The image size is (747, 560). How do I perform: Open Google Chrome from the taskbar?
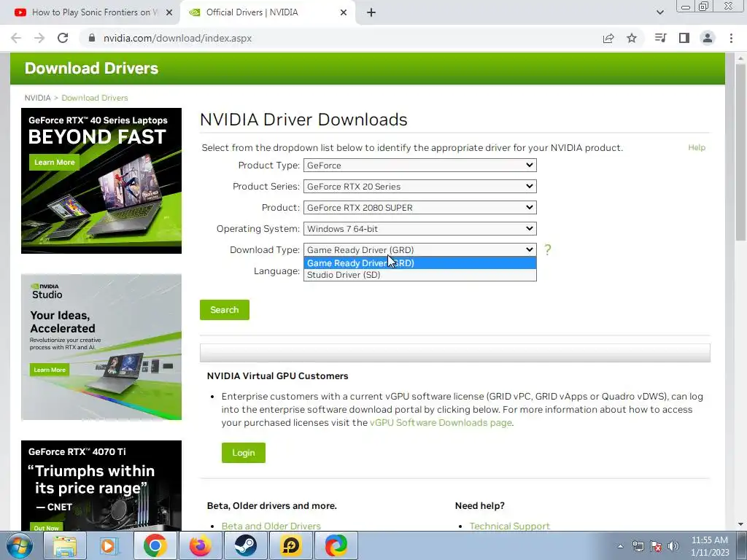(x=155, y=545)
